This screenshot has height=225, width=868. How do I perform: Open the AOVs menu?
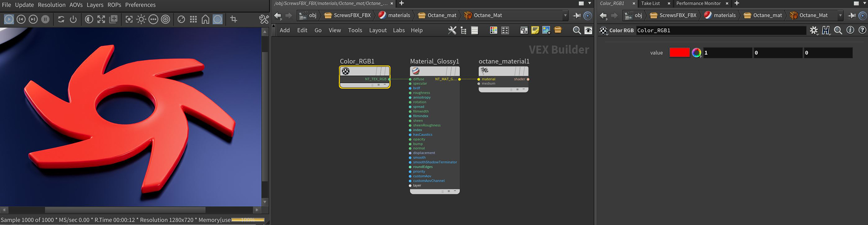[76, 5]
